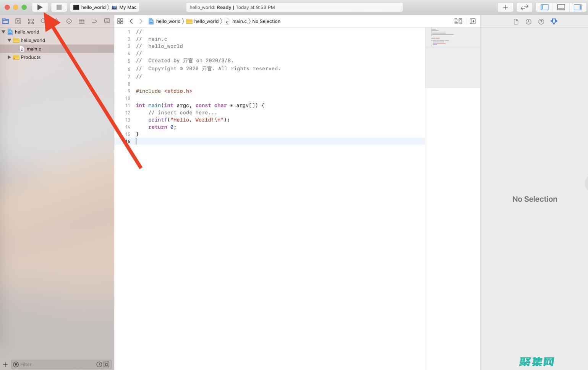Toggle the debug area visibility

pos(561,7)
